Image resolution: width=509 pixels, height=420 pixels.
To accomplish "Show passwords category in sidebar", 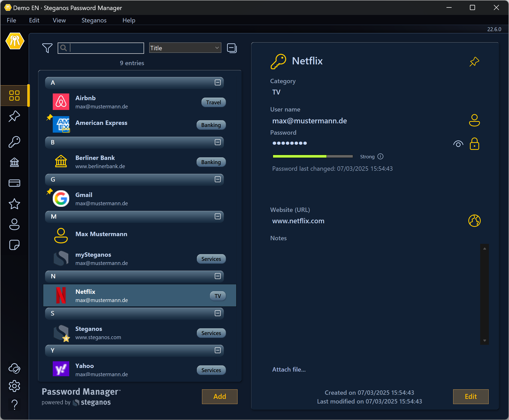I will point(14,142).
